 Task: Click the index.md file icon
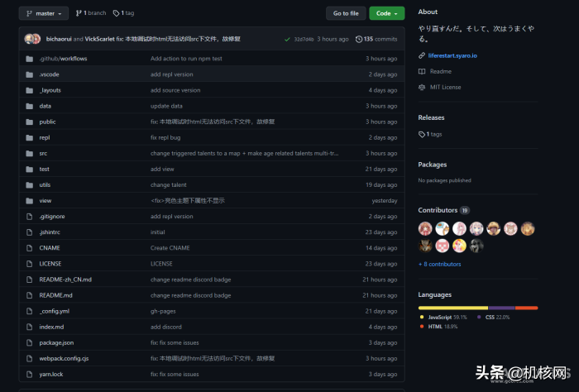(30, 327)
